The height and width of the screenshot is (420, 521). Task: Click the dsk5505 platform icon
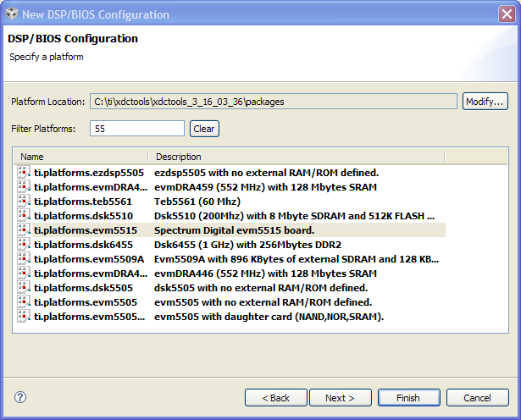click(x=24, y=288)
